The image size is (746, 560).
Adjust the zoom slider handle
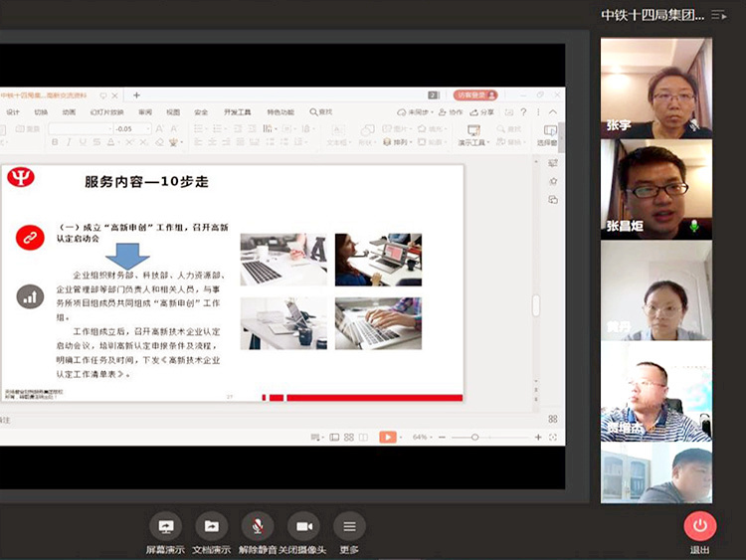474,437
